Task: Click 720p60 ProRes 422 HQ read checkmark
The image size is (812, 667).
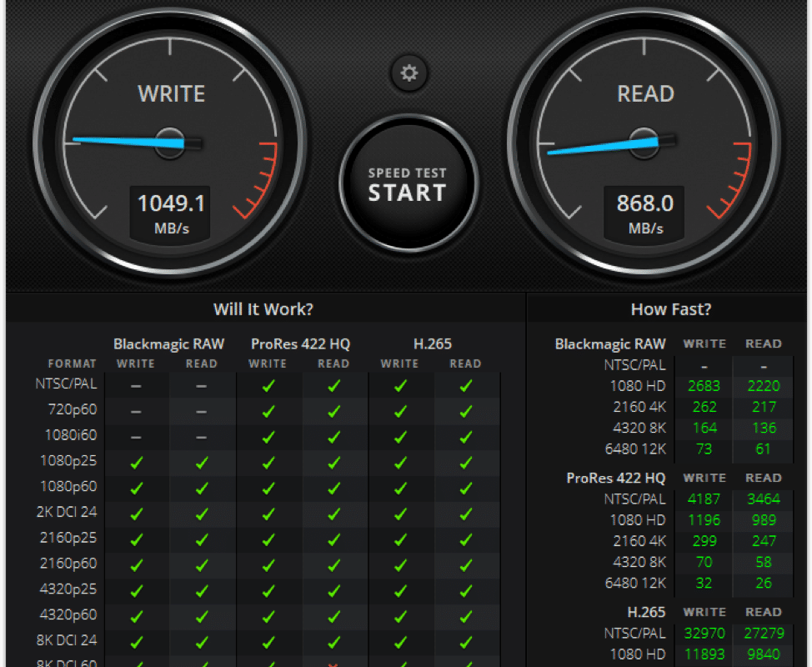Action: (x=334, y=411)
